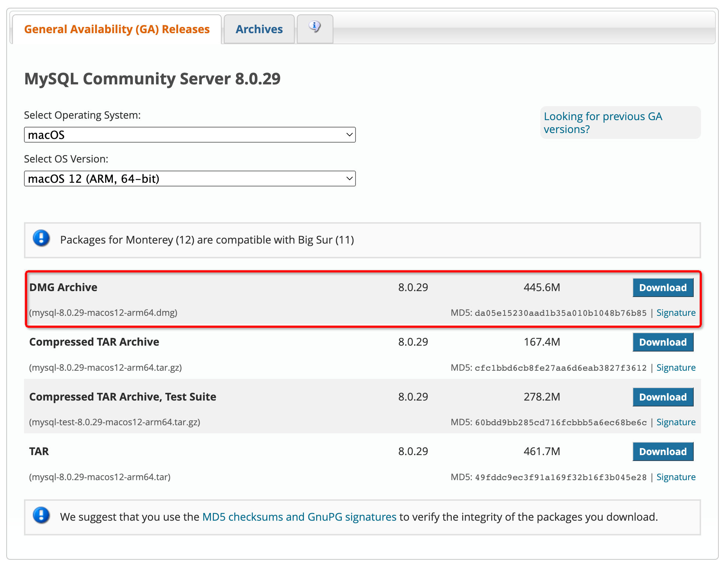
Task: Open Signature link for DMG Archive
Action: tap(676, 313)
